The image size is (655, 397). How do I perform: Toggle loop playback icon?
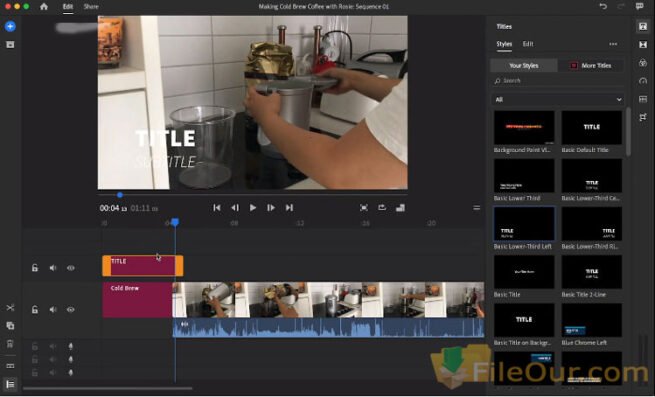(382, 207)
